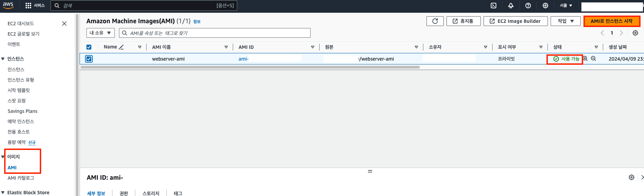This screenshot has height=196, width=644.
Task: Click the horizontal table scrollbar
Action: [x=250, y=67]
